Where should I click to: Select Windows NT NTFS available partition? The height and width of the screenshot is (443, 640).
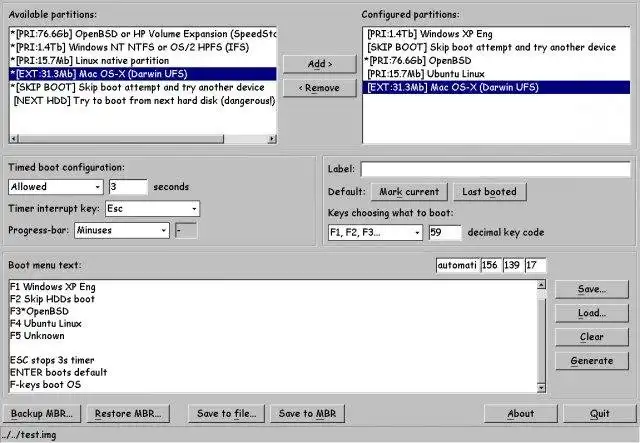143,47
